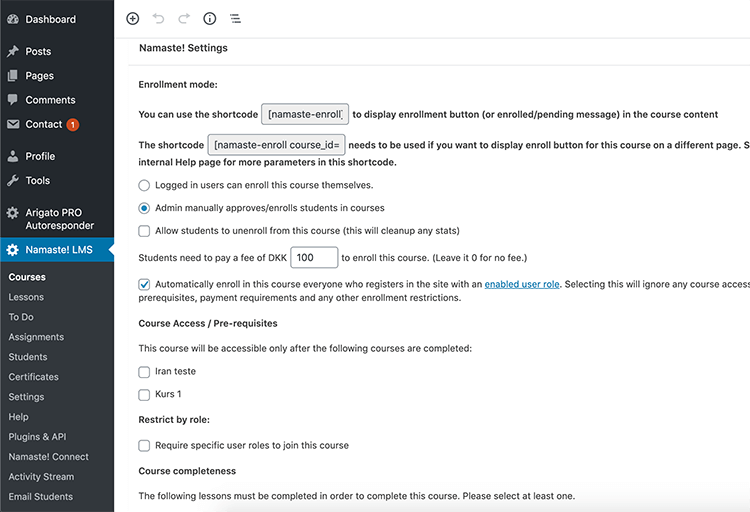Select Logged in users can enroll themselves

tap(144, 185)
